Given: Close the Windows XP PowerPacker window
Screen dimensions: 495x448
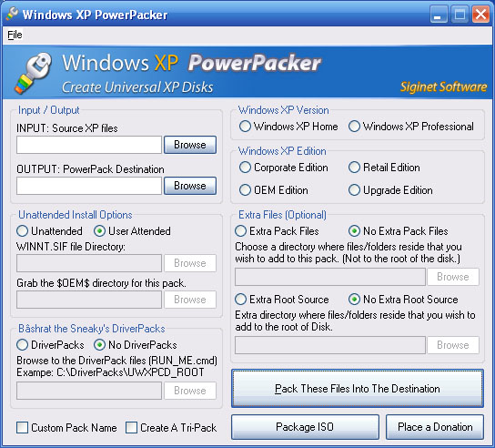Looking at the screenshot, I should tap(480, 15).
